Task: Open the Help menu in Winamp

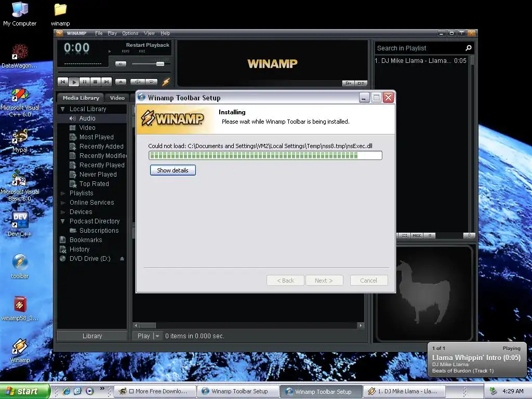Action: click(165, 33)
